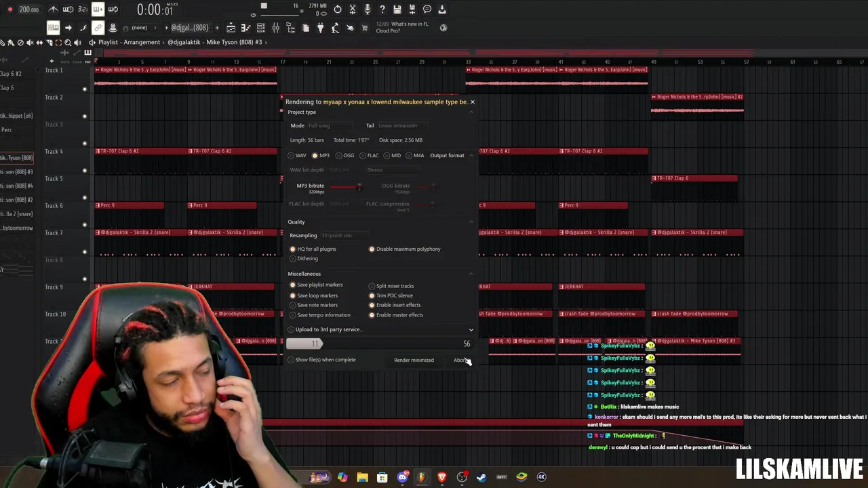868x488 pixels.
Task: Open Brave browser from the taskbar
Action: 442,477
